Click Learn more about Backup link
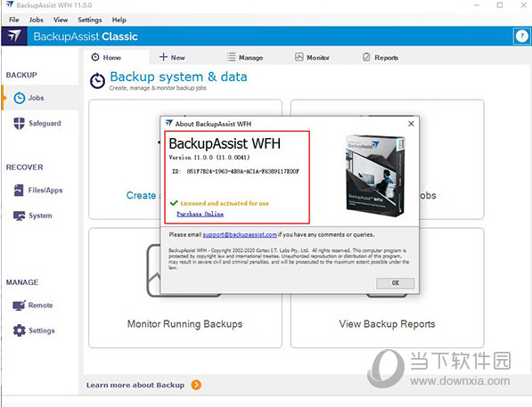 (x=135, y=386)
